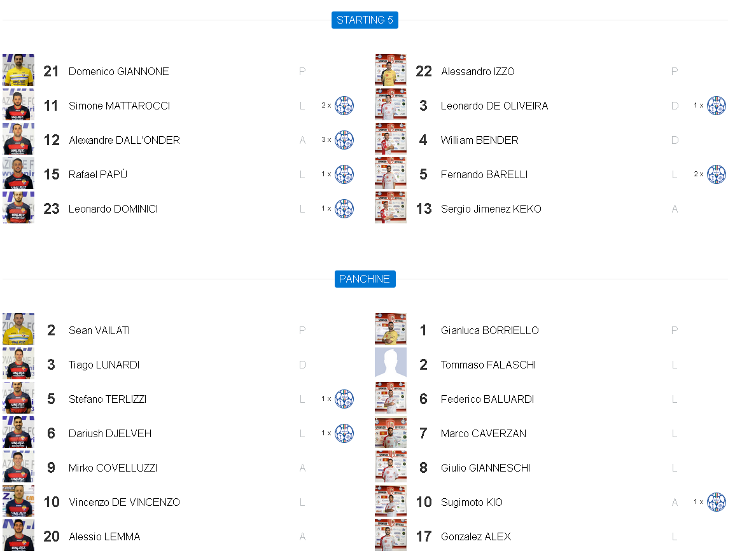Click the goal icon for Leonardo DE OLIVEIRA
The height and width of the screenshot is (560, 735).
717,106
